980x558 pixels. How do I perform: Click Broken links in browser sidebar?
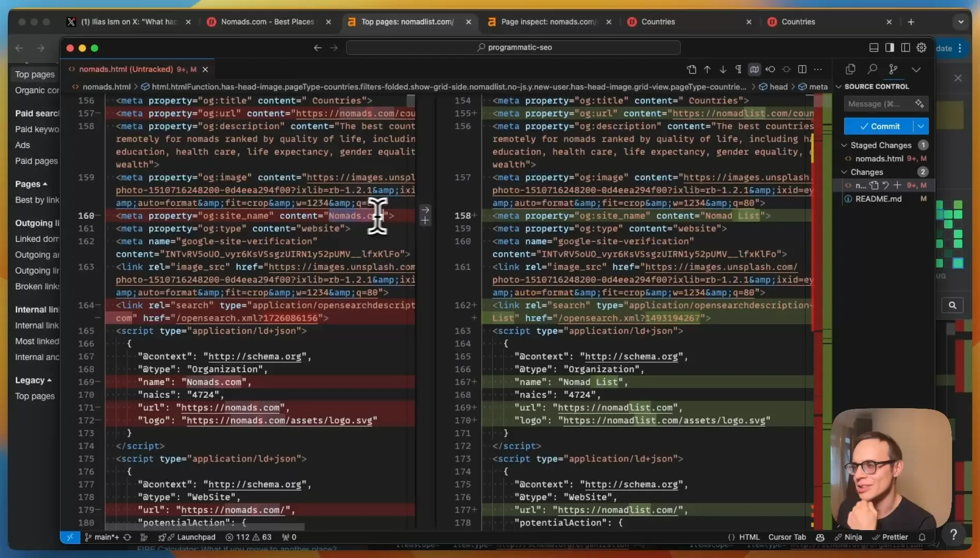coord(37,286)
